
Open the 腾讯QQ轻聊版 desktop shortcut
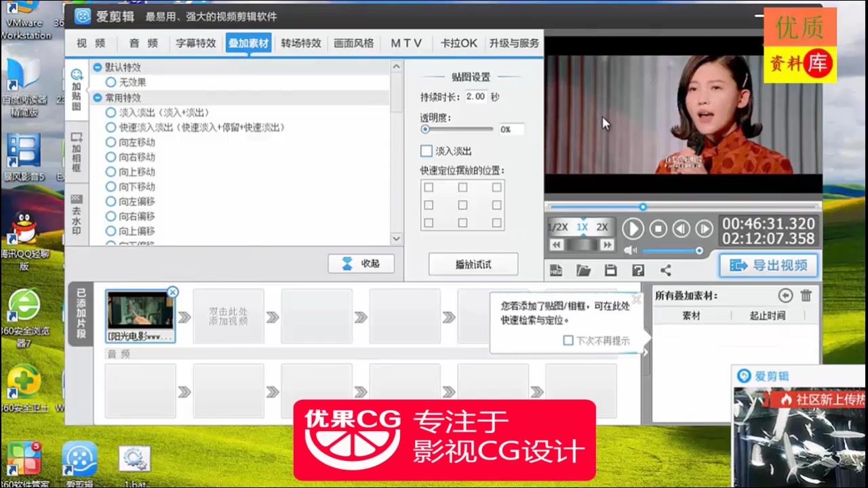(25, 241)
